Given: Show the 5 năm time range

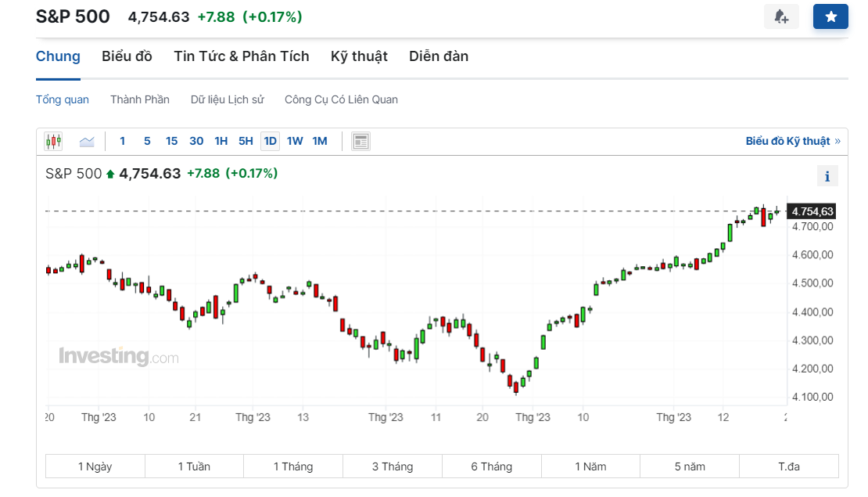Looking at the screenshot, I should (x=690, y=466).
